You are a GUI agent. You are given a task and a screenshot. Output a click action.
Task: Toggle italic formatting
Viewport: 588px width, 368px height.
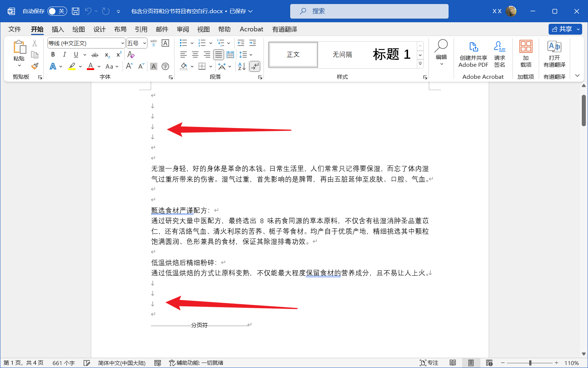pyautogui.click(x=65, y=55)
